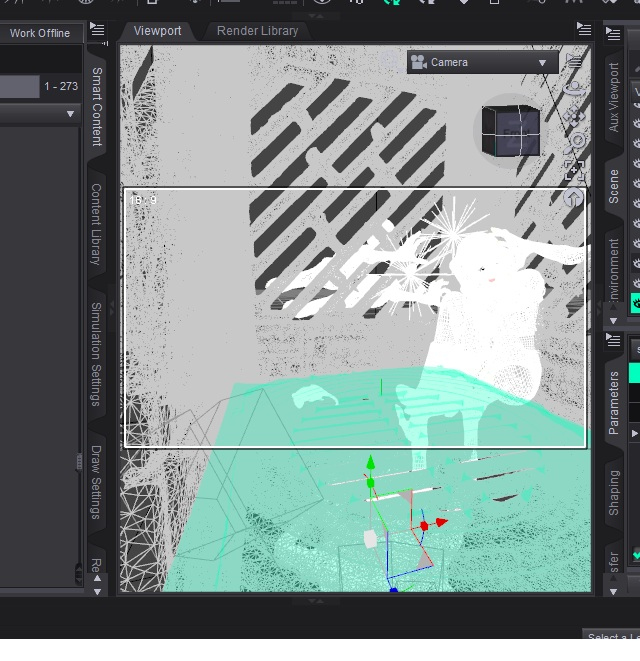Open the Aux Viewport side tab

(613, 97)
